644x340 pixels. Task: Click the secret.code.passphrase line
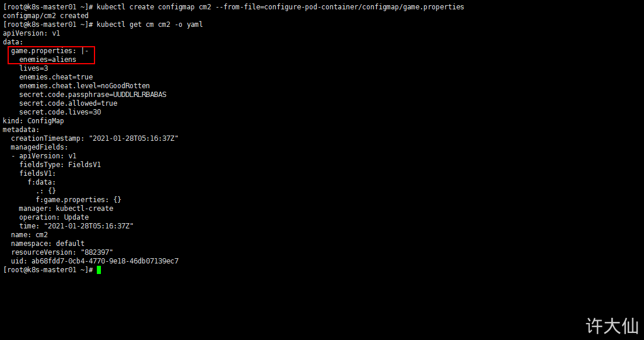point(93,95)
